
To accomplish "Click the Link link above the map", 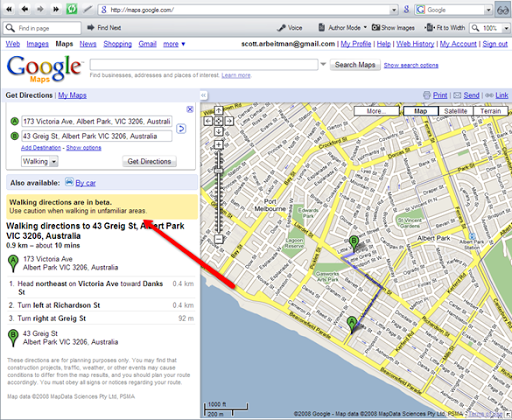I will (x=502, y=95).
